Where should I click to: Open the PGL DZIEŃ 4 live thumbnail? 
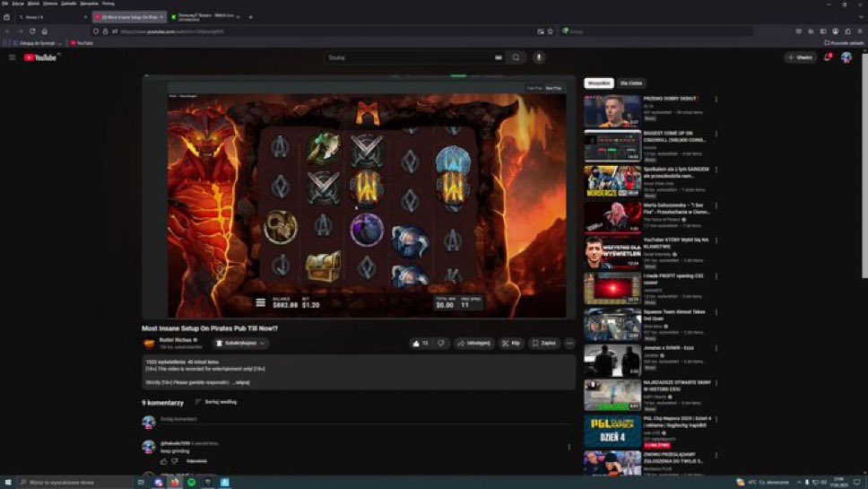(612, 432)
